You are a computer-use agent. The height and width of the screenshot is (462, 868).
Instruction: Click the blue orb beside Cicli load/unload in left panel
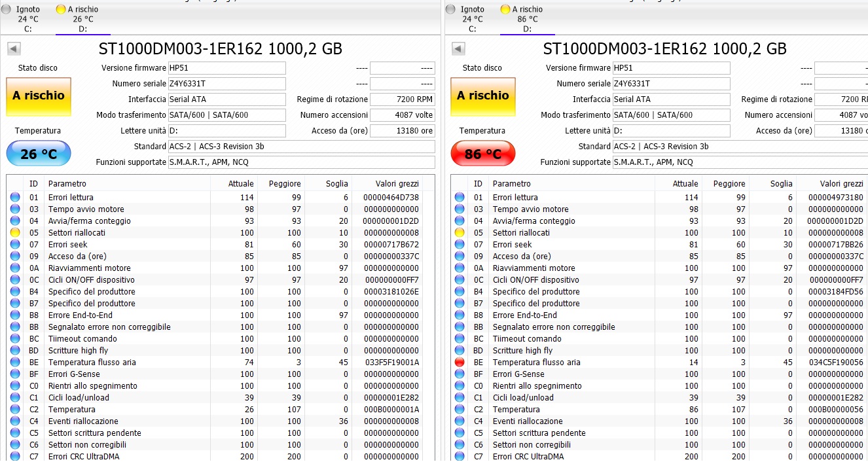(x=15, y=398)
